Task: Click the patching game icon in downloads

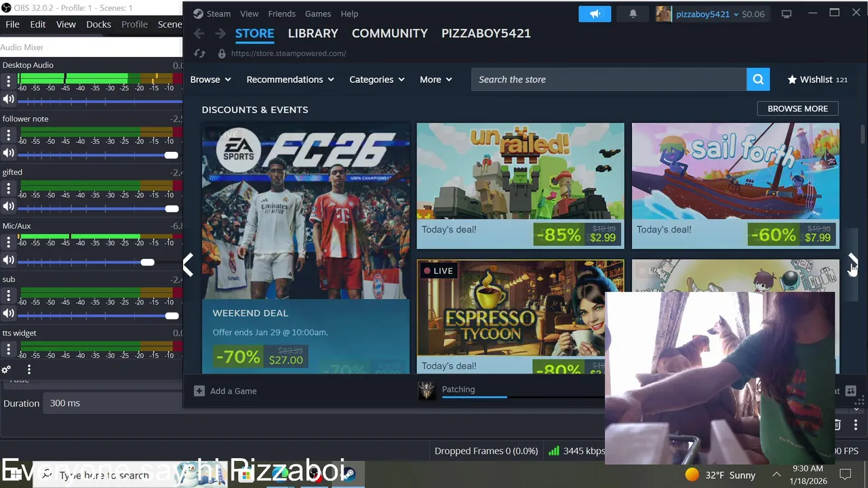Action: coord(427,390)
